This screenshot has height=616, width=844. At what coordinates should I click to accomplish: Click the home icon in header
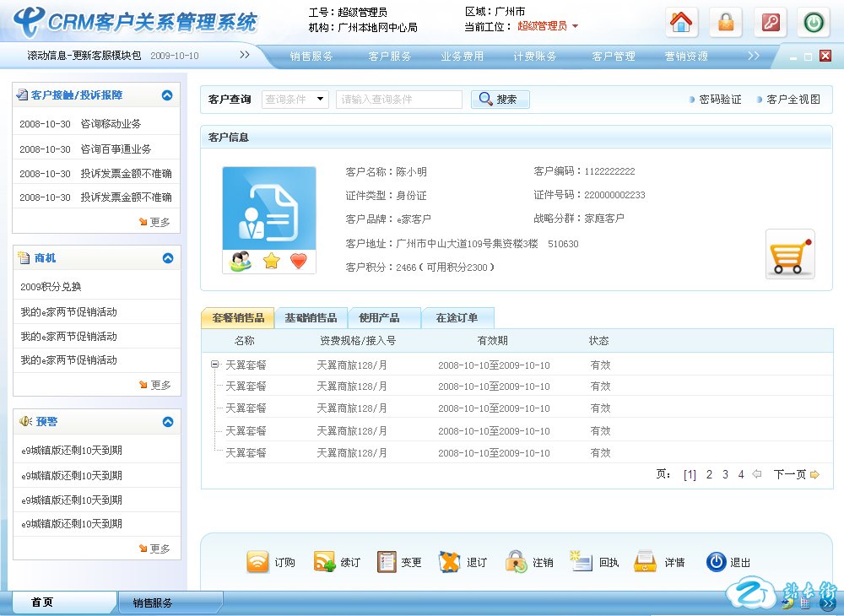pos(682,23)
